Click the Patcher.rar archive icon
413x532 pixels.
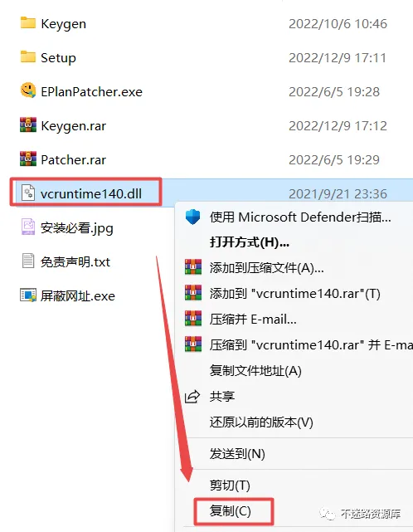[x=28, y=159]
